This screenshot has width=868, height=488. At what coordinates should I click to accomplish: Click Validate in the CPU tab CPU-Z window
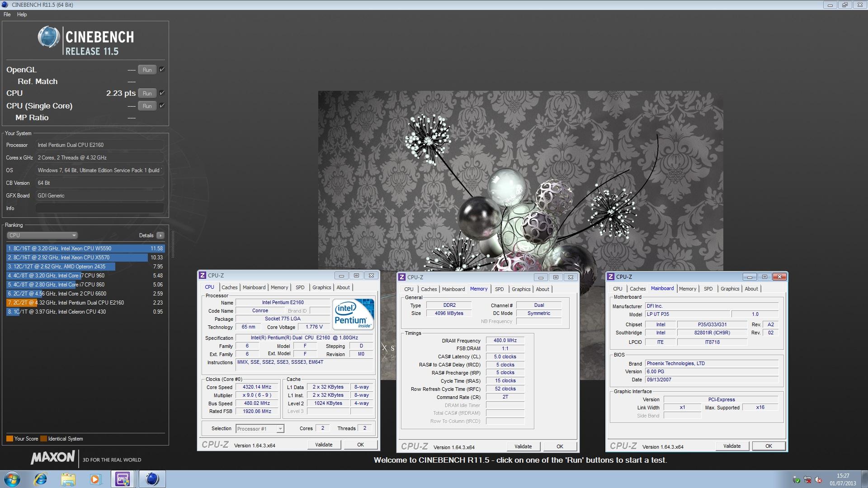click(x=324, y=445)
